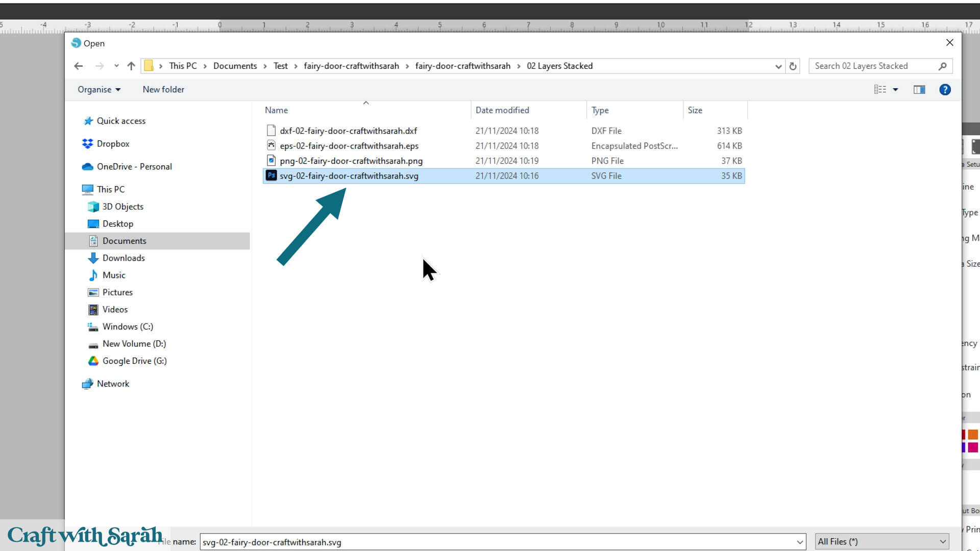Expand the address bar history dropdown
This screenshot has height=551, width=980.
pos(778,66)
